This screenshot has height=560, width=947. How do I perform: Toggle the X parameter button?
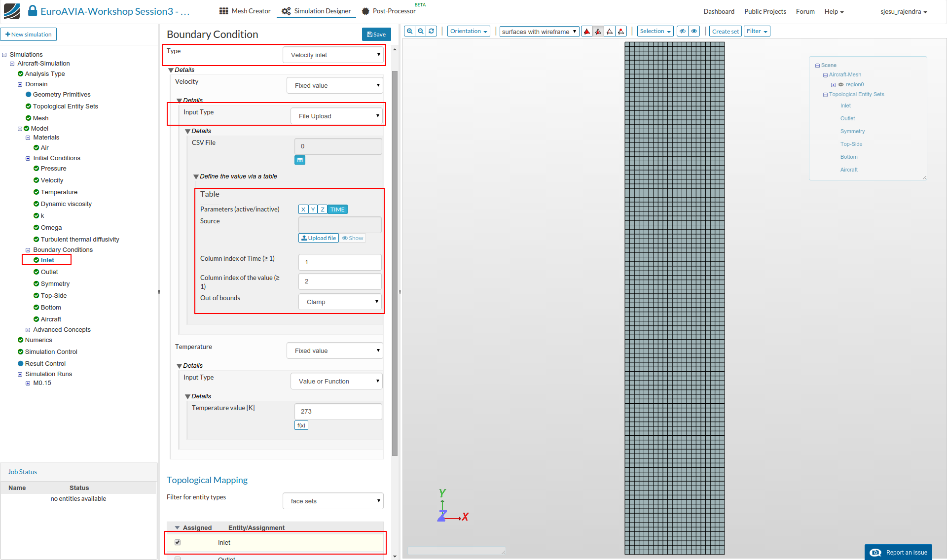click(x=303, y=210)
